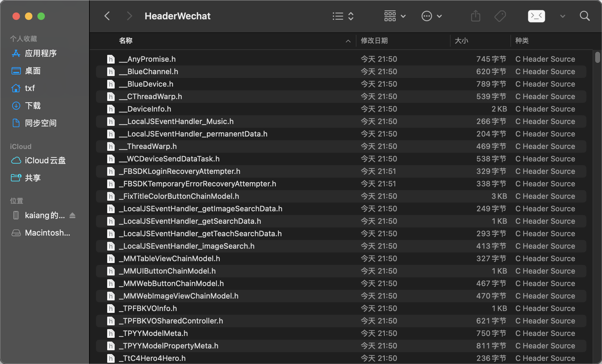Select file _MMWebImageViewChainModel.h
This screenshot has width=602, height=364.
tap(341, 296)
